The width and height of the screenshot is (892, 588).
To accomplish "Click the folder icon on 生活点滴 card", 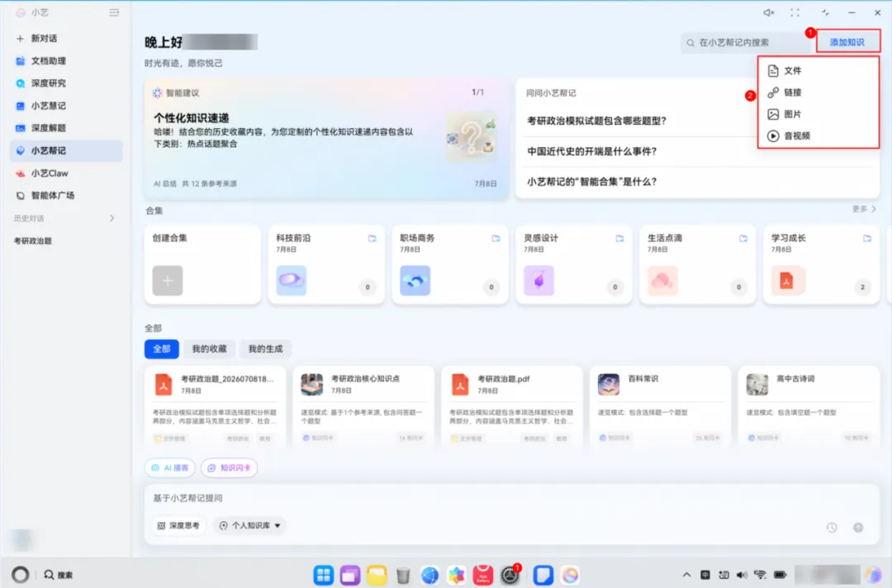I will [x=743, y=239].
